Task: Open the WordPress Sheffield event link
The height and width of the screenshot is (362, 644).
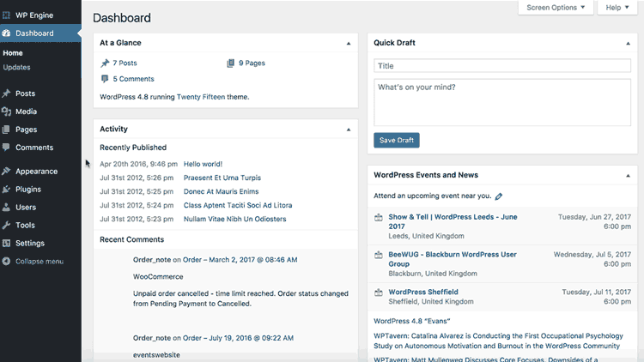Action: (x=423, y=293)
